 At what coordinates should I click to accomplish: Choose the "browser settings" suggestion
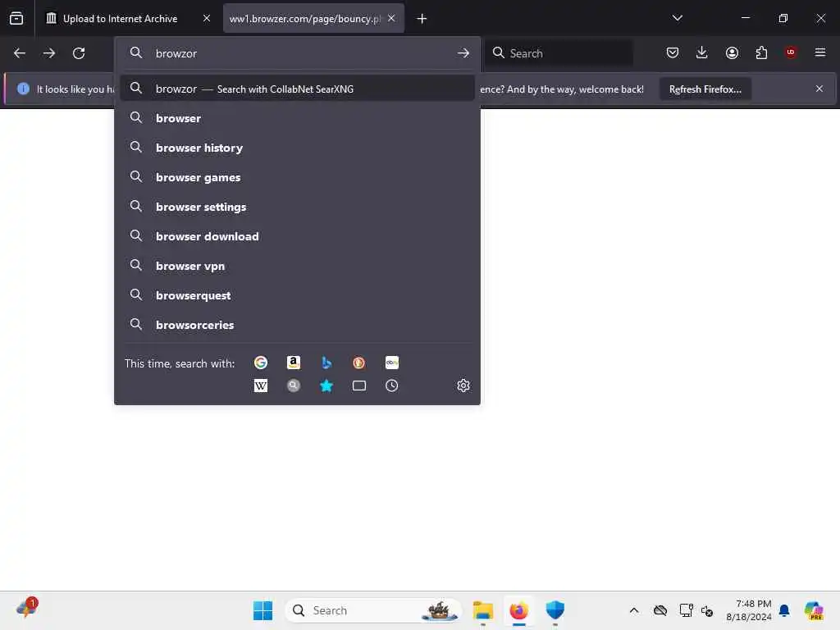[x=297, y=207]
